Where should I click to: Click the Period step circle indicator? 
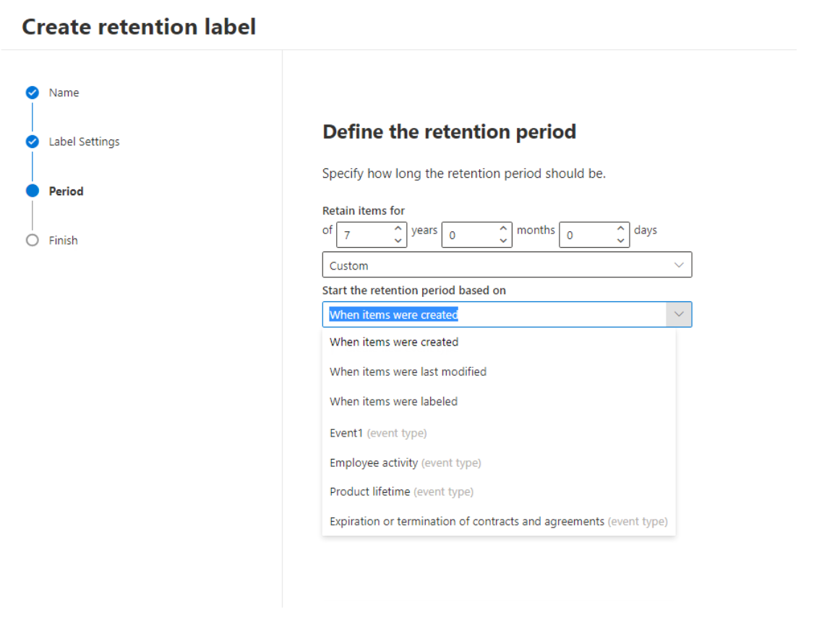point(32,191)
